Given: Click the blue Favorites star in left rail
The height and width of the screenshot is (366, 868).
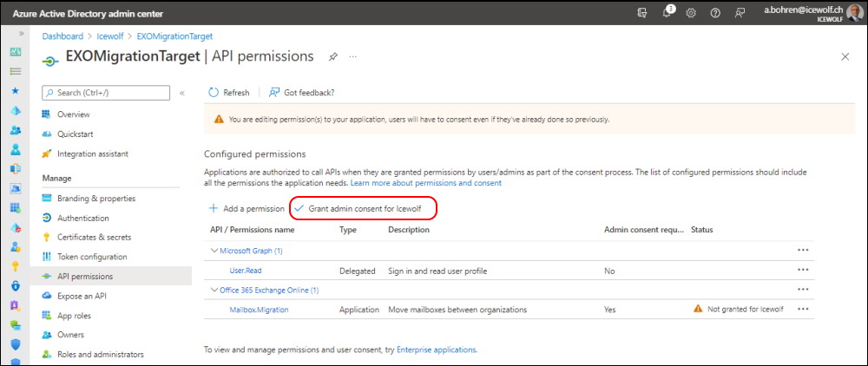Looking at the screenshot, I should coord(16,91).
